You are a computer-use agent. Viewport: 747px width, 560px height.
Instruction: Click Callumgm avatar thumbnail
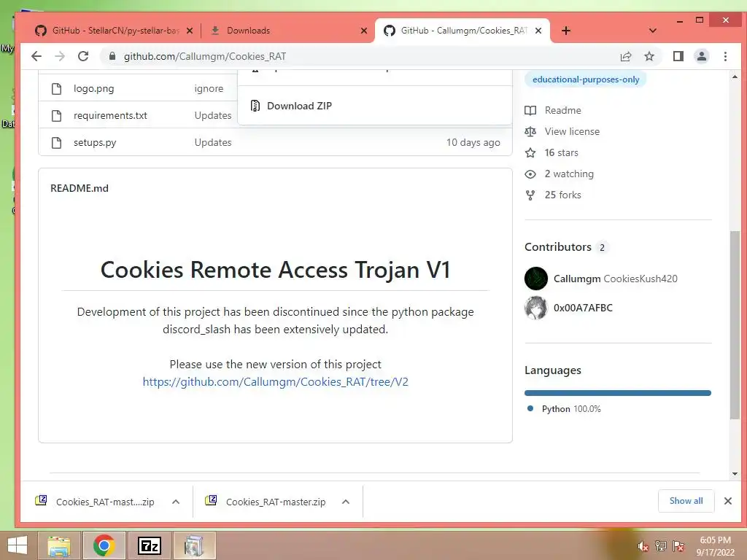[536, 279]
